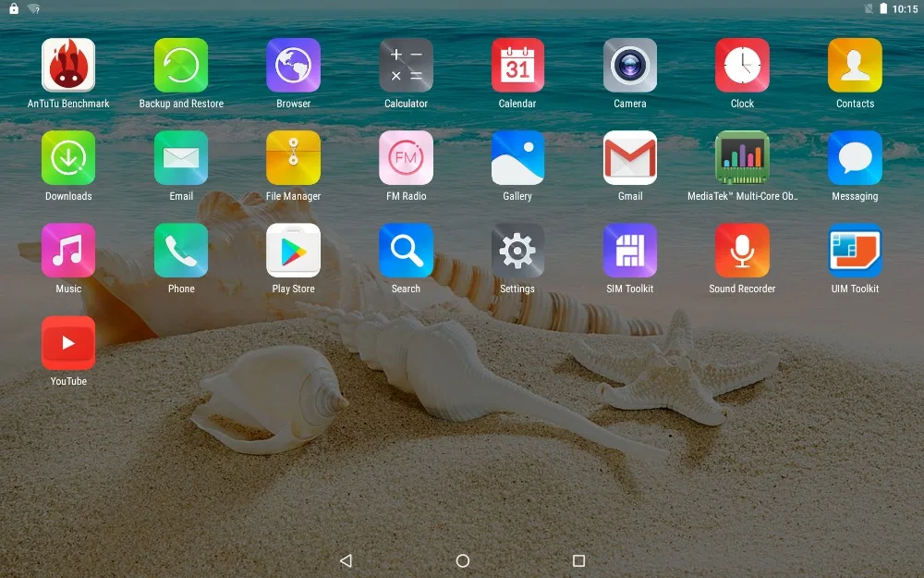Tap the battery status icon

click(883, 8)
